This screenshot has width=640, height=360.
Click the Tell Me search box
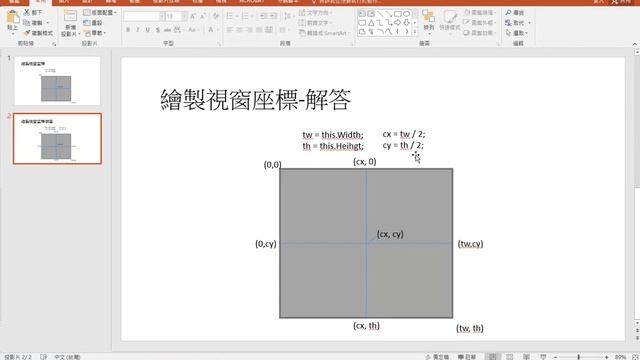[347, 2]
